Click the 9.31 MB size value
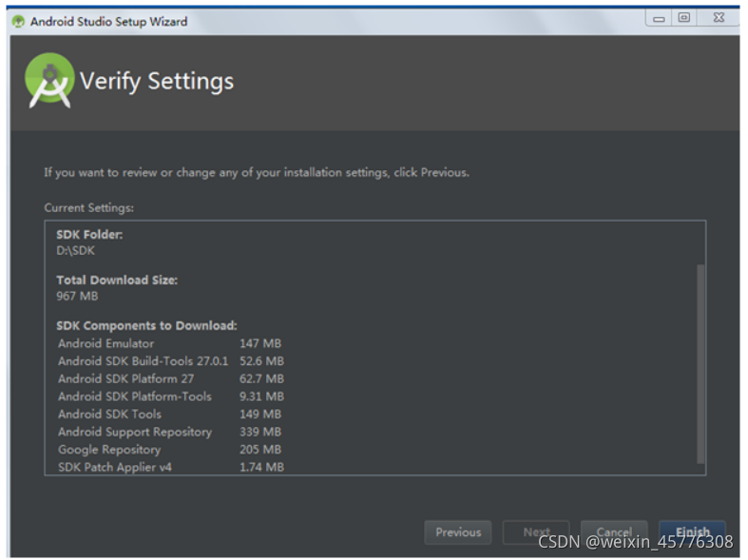 pos(262,396)
